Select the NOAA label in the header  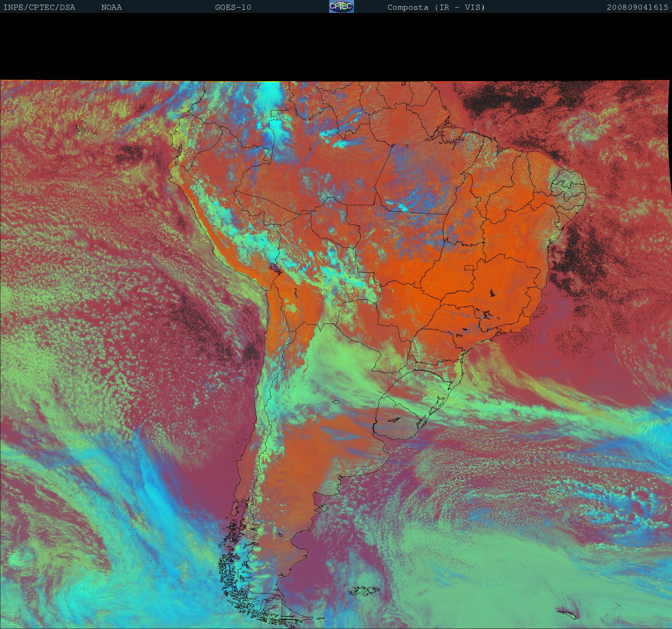pyautogui.click(x=111, y=7)
